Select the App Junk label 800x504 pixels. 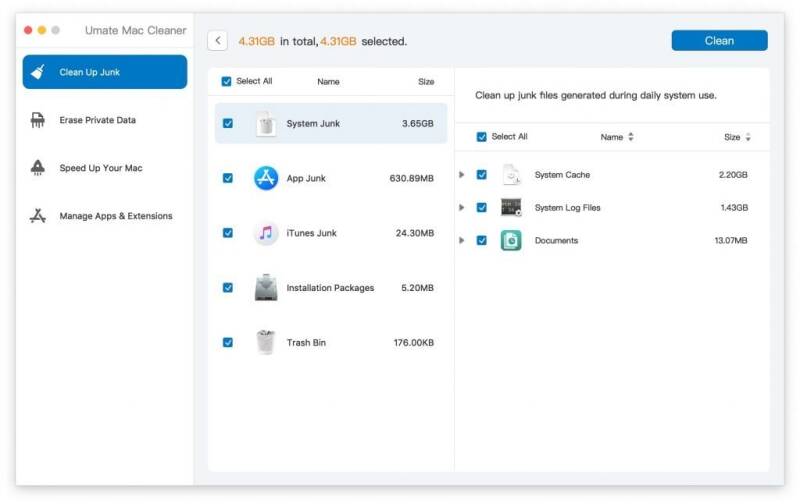click(x=306, y=178)
